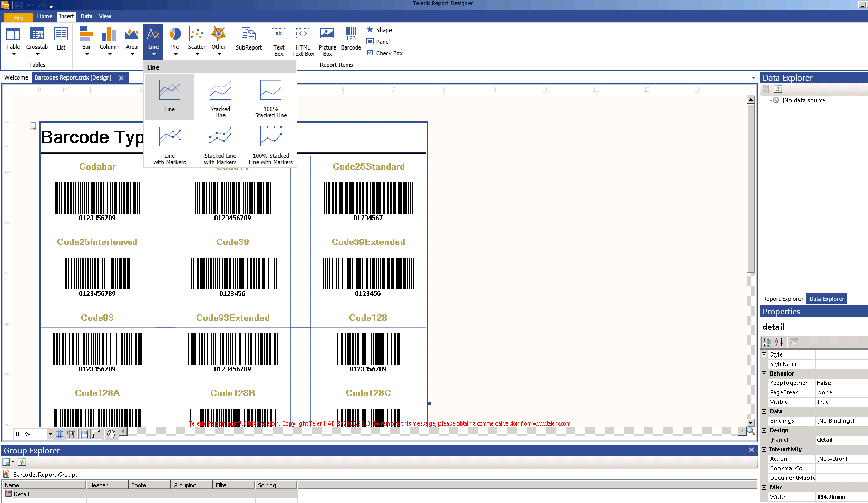Toggle snap to grid lines
This screenshot has width=868, height=503.
tap(72, 434)
